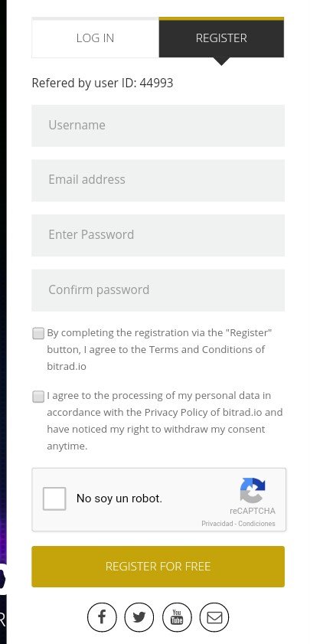
Task: Switch to the LOG IN tab
Action: (x=95, y=38)
